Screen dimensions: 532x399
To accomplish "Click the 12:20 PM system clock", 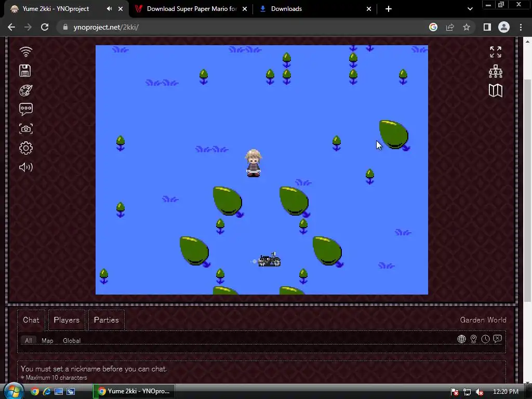I will pyautogui.click(x=506, y=392).
